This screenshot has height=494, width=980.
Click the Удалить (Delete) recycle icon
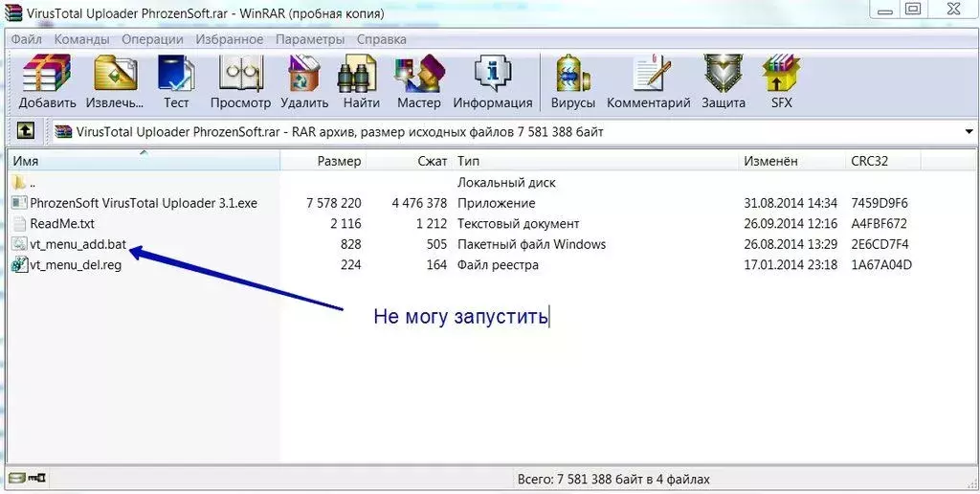[303, 74]
